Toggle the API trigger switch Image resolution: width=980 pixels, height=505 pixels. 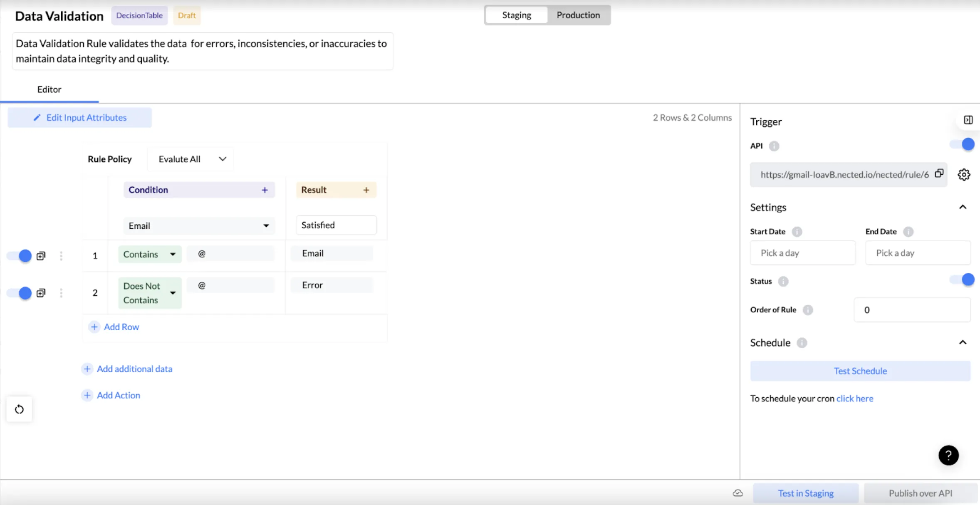tap(963, 144)
